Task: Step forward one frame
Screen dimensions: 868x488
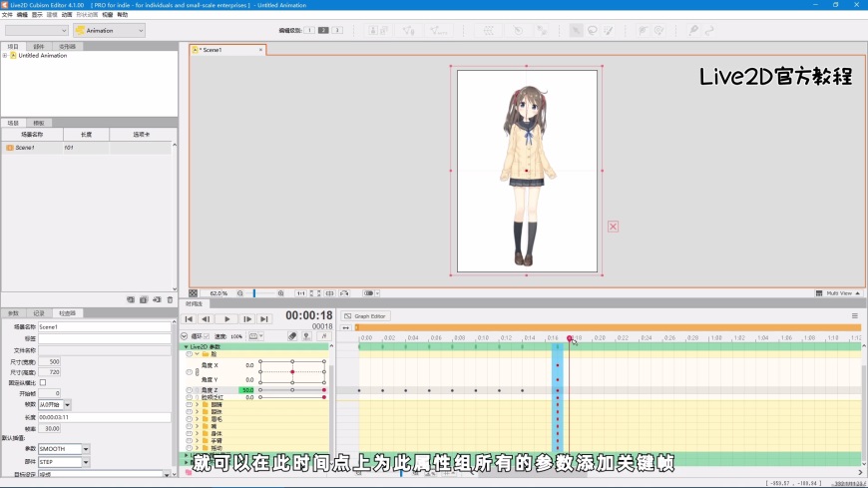Action: coord(247,319)
